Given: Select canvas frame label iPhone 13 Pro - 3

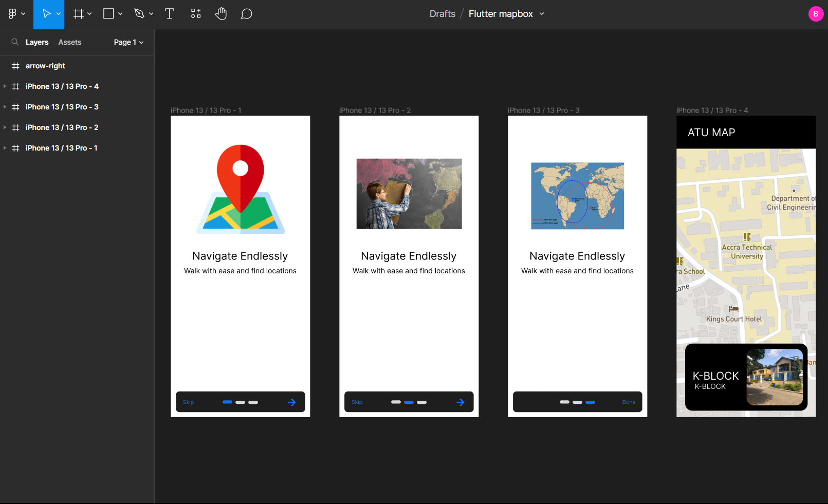Looking at the screenshot, I should 544,110.
